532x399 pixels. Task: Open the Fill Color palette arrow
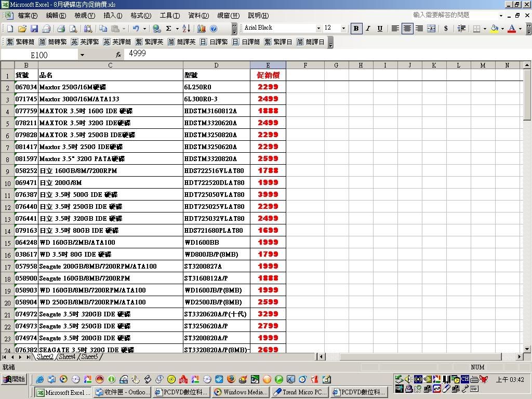(502, 29)
